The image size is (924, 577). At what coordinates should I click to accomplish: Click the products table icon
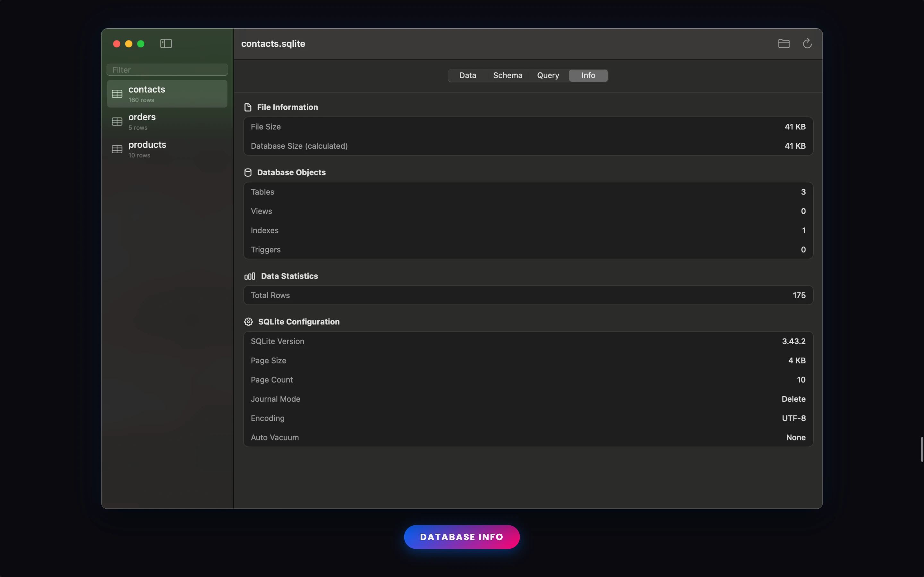(117, 149)
